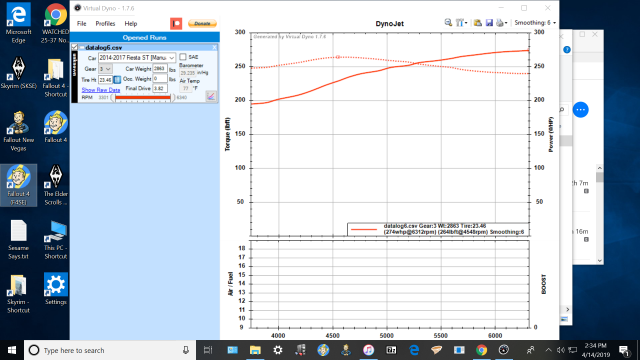
Task: Select the Fallout 4 (F4SE) desktop icon
Action: tap(18, 185)
